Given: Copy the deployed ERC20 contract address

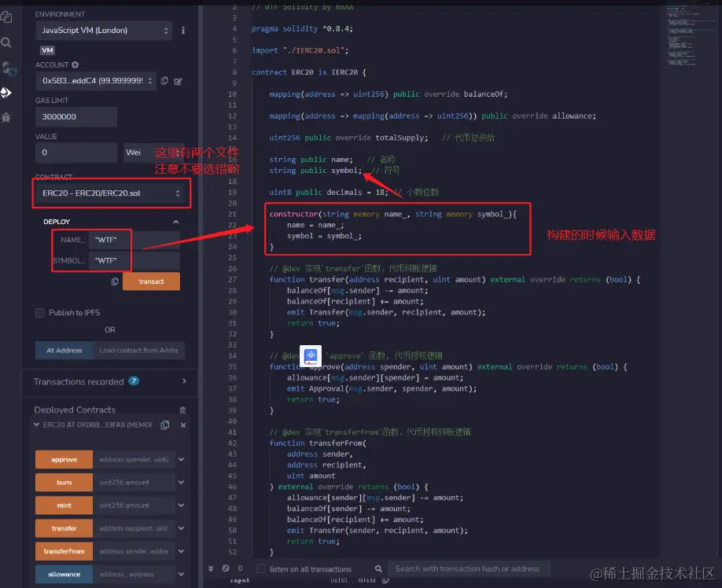Looking at the screenshot, I should (x=165, y=425).
